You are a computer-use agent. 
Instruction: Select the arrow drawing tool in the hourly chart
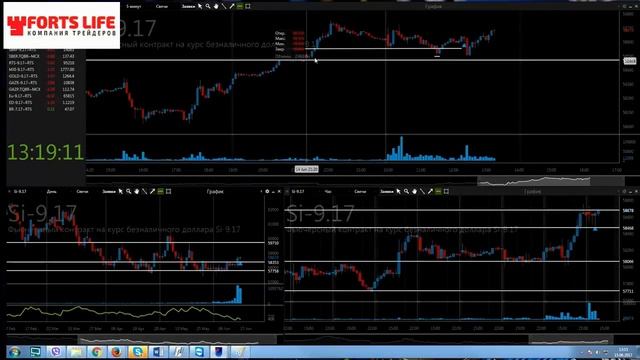click(430, 191)
